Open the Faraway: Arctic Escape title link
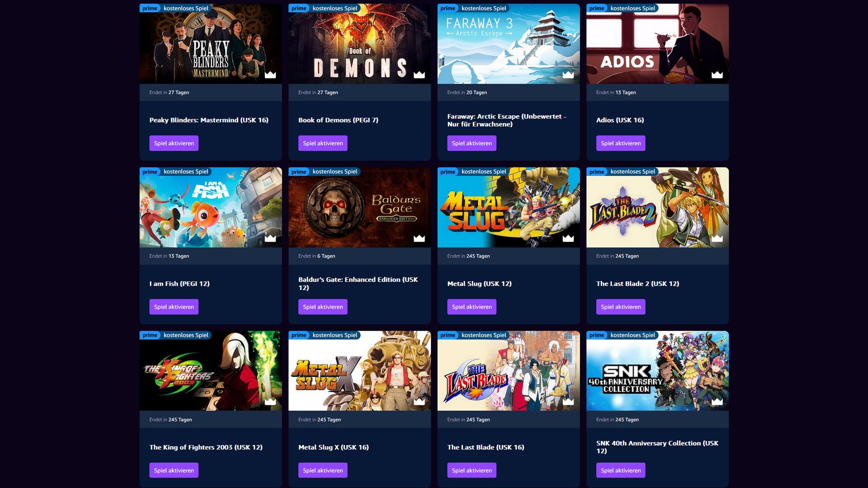This screenshot has width=868, height=488. click(507, 120)
